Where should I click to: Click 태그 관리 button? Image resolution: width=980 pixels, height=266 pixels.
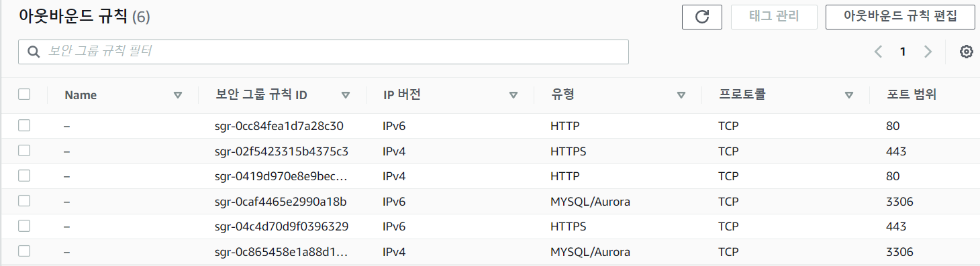point(774,17)
